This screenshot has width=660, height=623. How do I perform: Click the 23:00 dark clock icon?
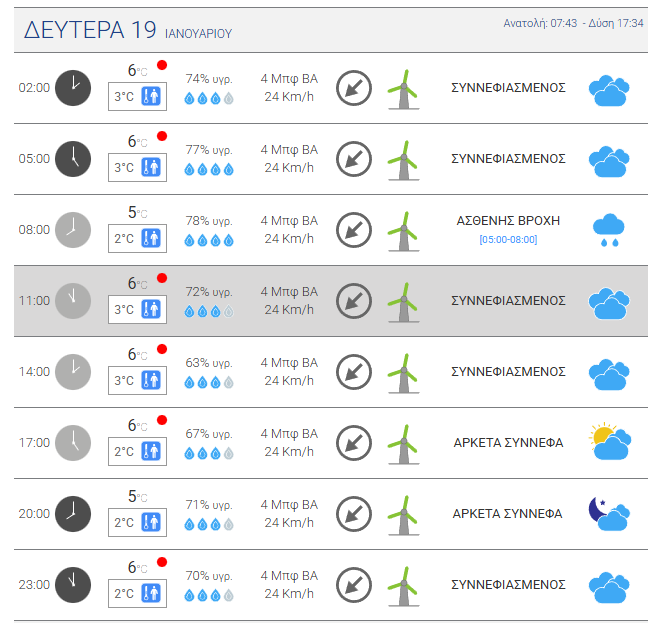(72, 585)
